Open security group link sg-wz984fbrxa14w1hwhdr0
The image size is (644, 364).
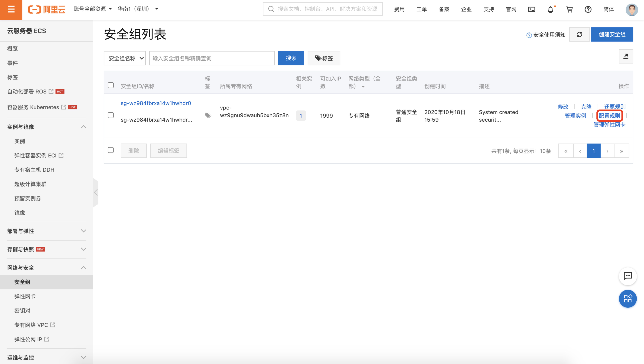click(156, 103)
